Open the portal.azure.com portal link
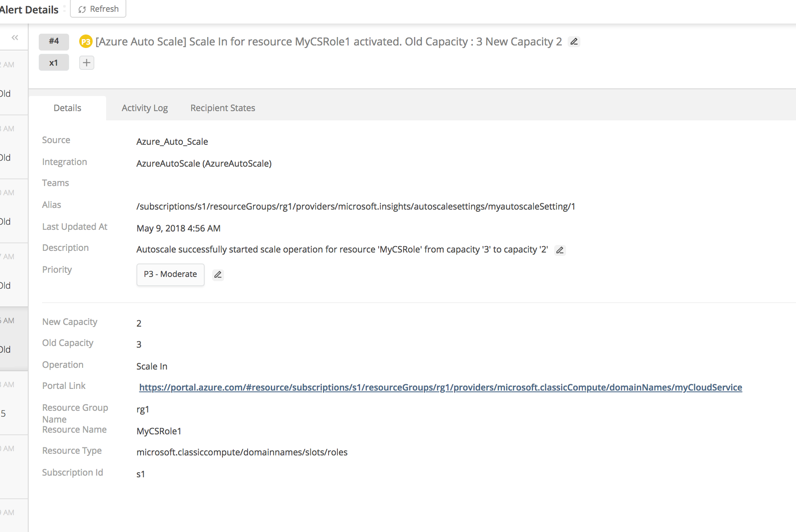Screen dimensions: 796x532 point(441,387)
